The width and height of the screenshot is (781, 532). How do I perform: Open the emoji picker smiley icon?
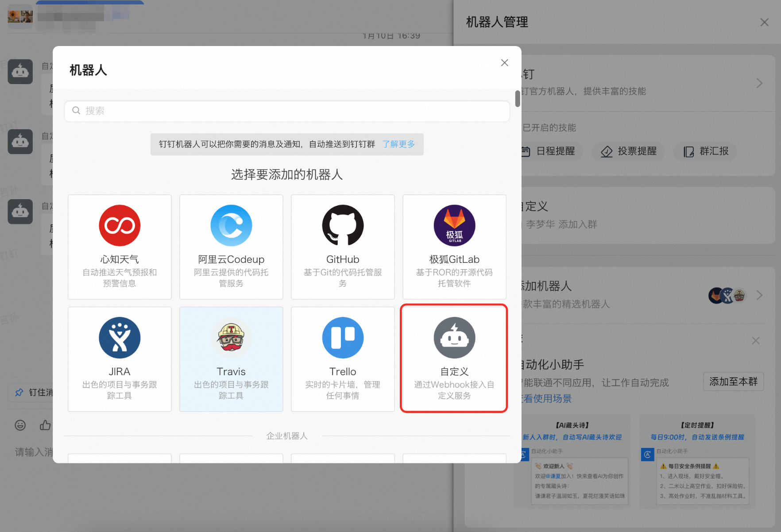coord(20,425)
